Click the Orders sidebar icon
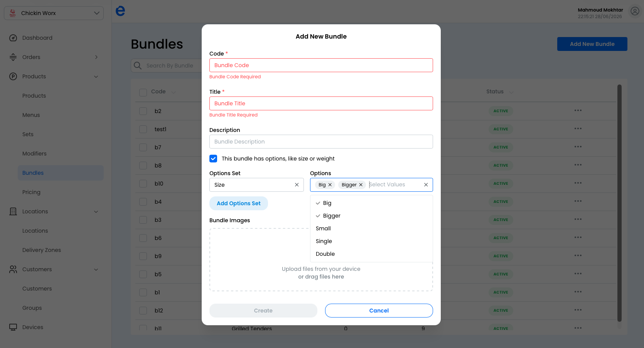Viewport: 644px width, 348px height. click(x=13, y=57)
